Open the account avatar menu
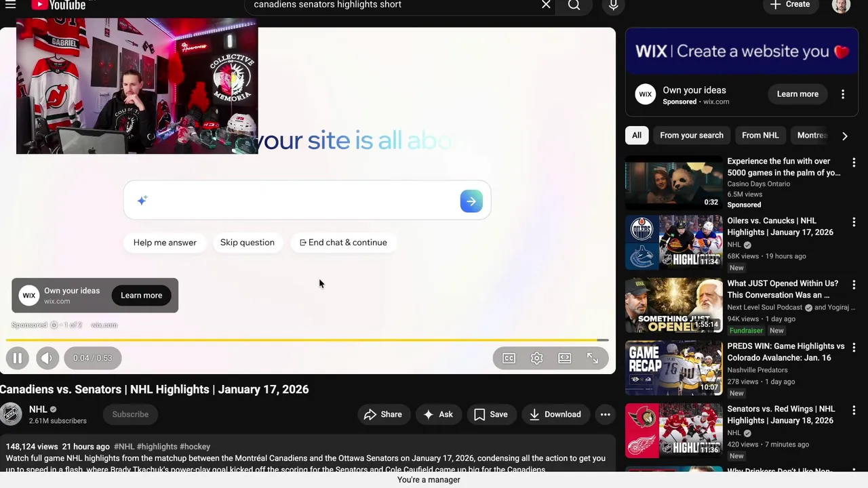Image resolution: width=868 pixels, height=488 pixels. coord(841,5)
